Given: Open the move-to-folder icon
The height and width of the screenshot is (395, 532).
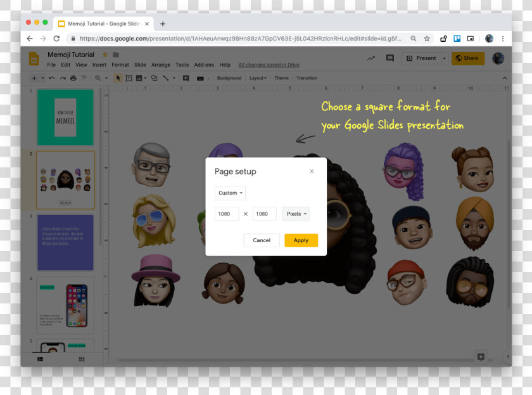Looking at the screenshot, I should [116, 55].
